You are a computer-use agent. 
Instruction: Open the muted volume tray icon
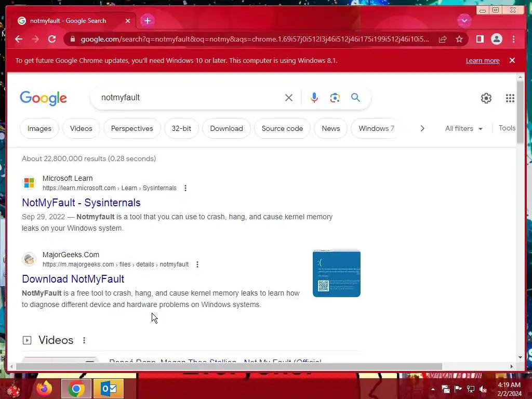click(483, 389)
